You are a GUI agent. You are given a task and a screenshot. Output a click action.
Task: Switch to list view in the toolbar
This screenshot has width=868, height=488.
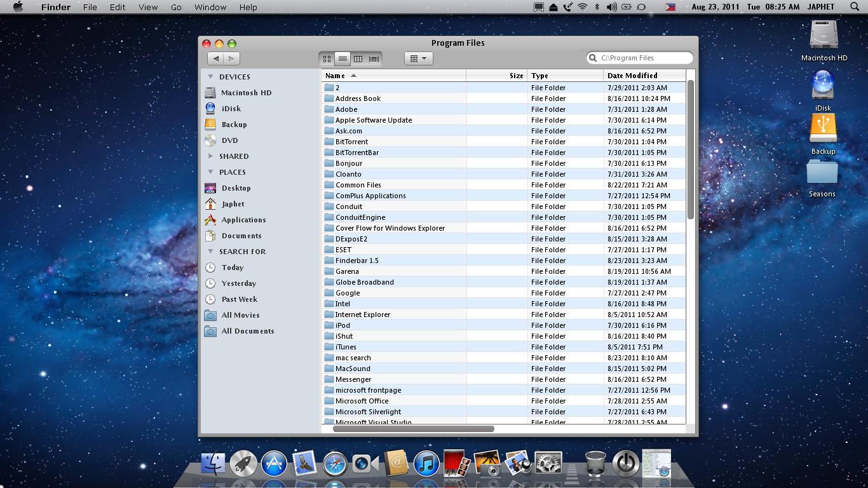[342, 58]
